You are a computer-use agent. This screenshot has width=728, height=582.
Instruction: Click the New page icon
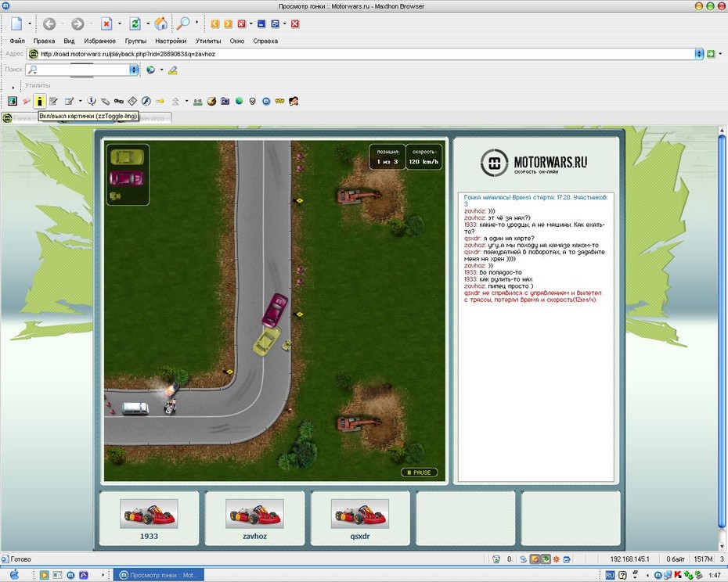(16, 23)
